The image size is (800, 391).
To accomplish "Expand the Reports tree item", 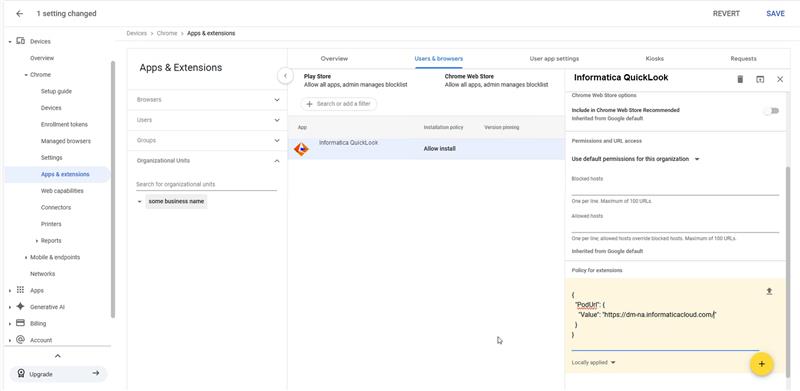I will coord(37,240).
